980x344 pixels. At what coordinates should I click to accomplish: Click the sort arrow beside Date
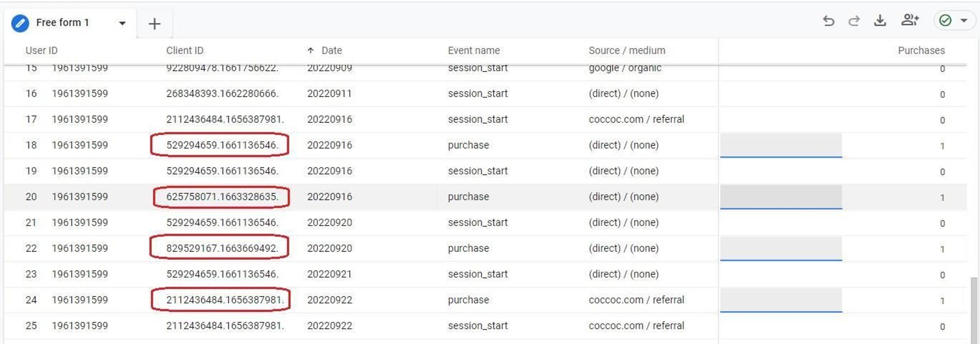coord(310,51)
